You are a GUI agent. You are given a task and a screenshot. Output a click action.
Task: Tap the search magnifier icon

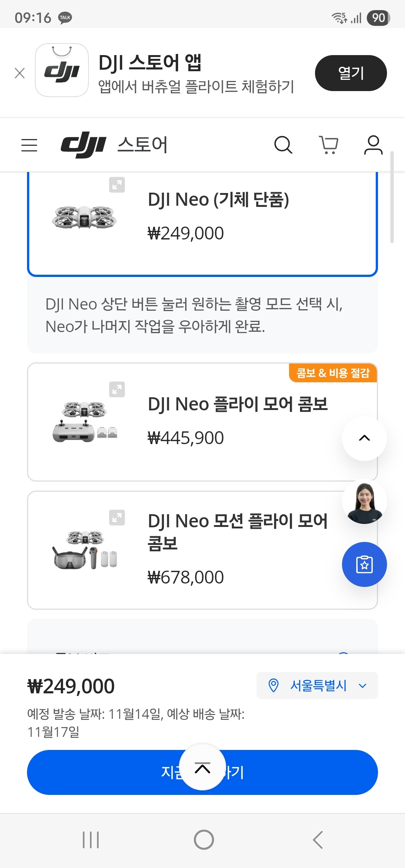[283, 145]
